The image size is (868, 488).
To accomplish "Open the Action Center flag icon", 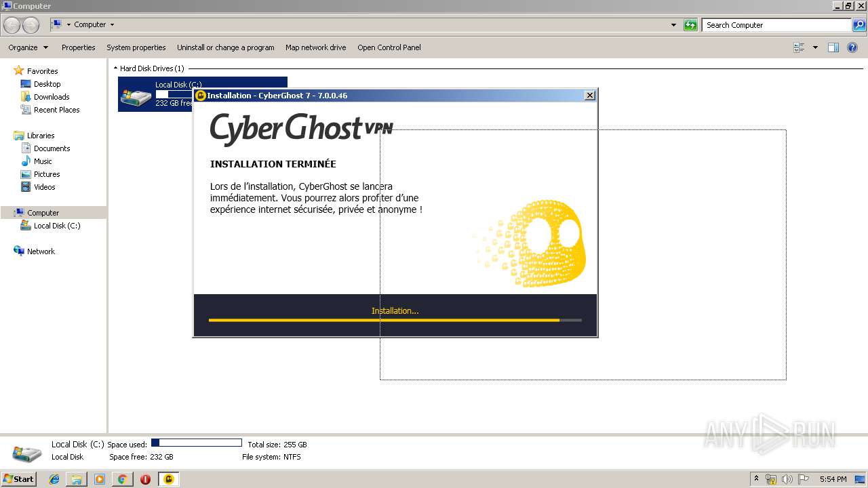I will point(804,479).
